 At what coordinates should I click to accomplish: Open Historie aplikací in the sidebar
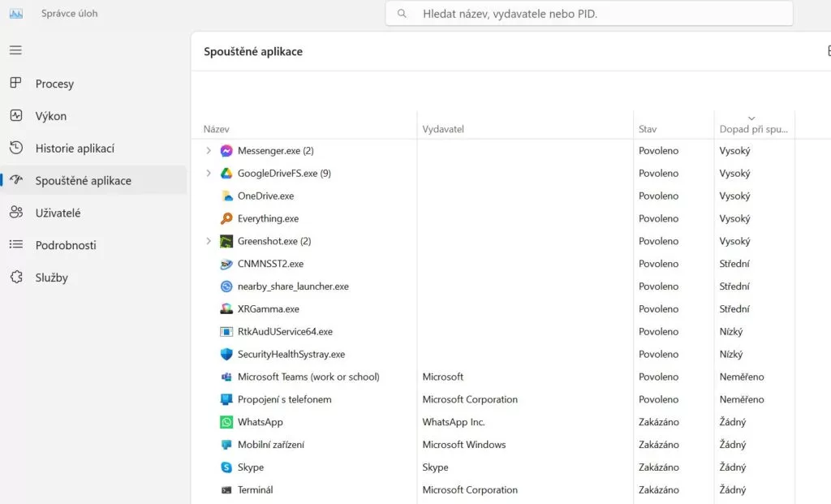pos(93,149)
